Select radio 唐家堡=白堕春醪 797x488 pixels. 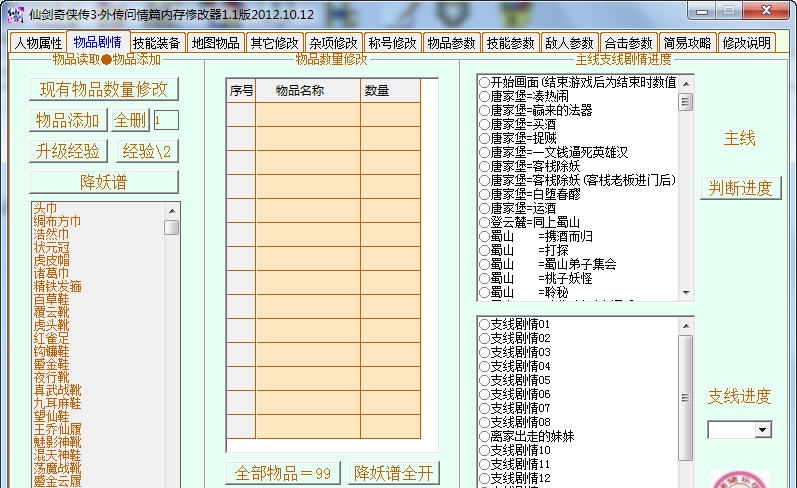click(484, 194)
